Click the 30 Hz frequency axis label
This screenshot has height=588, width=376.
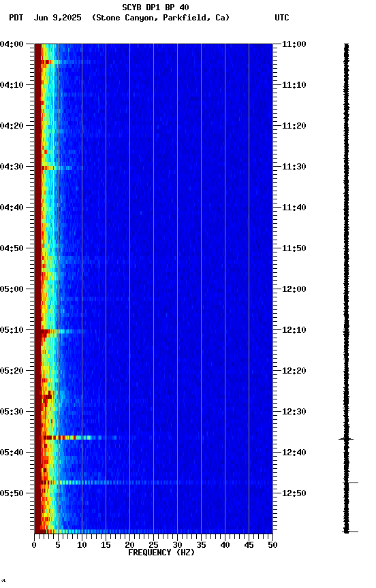point(177,545)
